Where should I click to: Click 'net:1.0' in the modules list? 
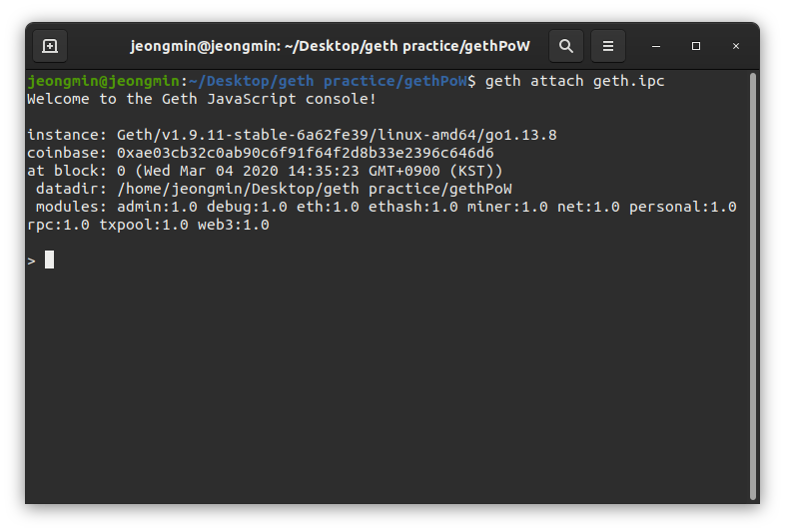(x=588, y=207)
